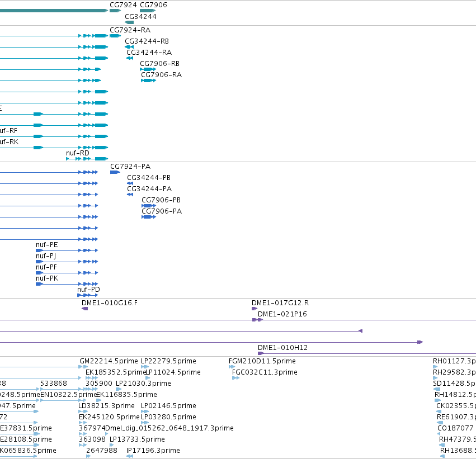Click the 2647988 feature label
This screenshot has width=476, height=459.
(x=102, y=451)
